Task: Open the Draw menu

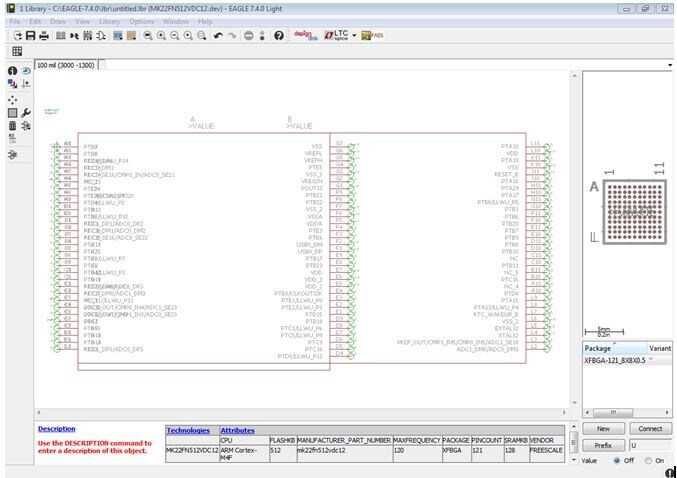Action: click(58, 21)
